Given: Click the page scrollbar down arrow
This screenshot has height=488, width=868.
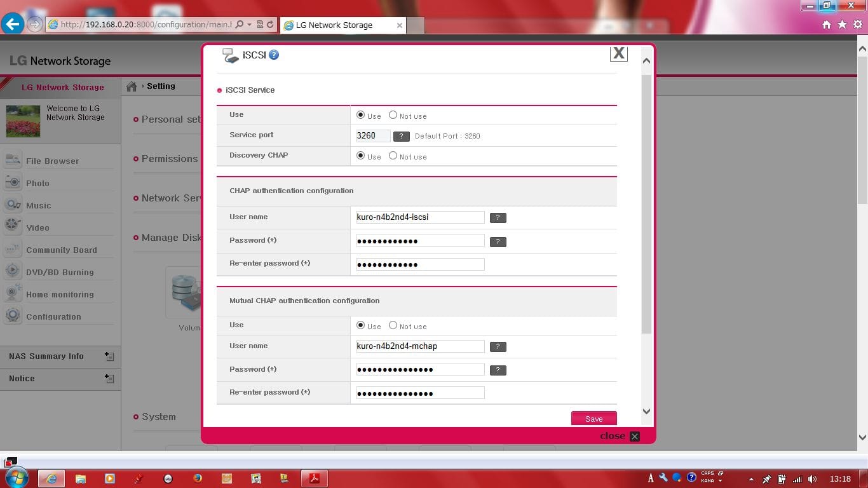Looking at the screenshot, I should coord(862,437).
